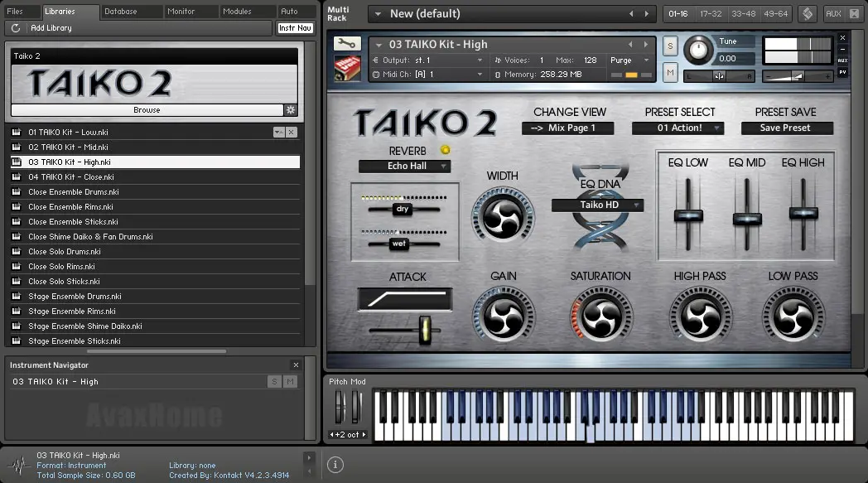The height and width of the screenshot is (483, 868).
Task: Click the refresh icon beside Add Library
Action: pyautogui.click(x=16, y=27)
